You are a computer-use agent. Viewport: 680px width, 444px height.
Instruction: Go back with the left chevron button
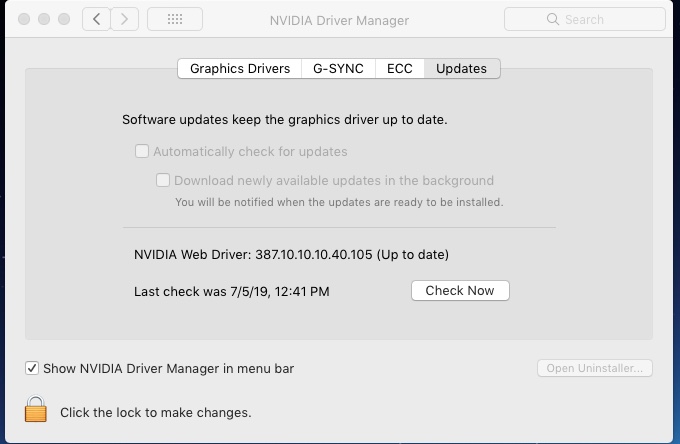[x=96, y=20]
